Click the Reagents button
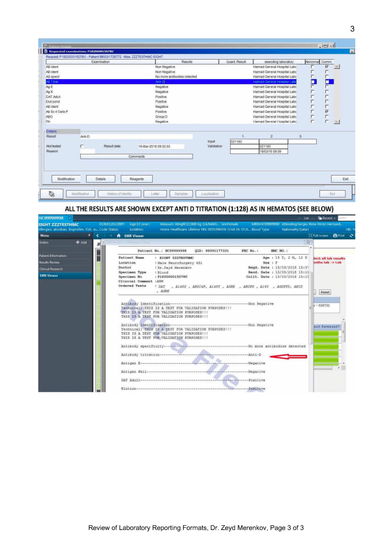 [x=133, y=178]
